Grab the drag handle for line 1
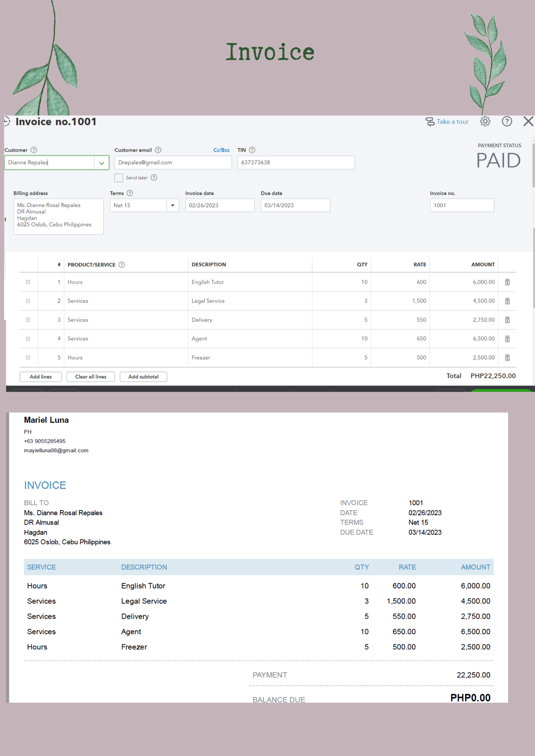Viewport: 535px width, 756px height. coord(28,282)
